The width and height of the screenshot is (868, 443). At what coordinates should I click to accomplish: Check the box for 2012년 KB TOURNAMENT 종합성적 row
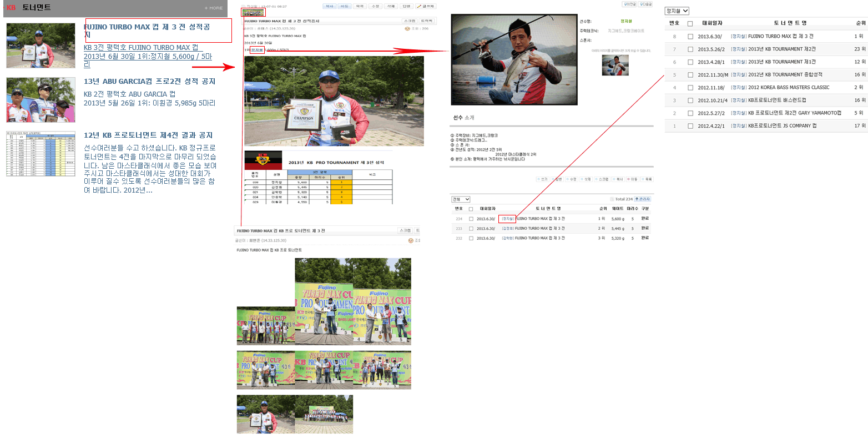[x=690, y=75]
